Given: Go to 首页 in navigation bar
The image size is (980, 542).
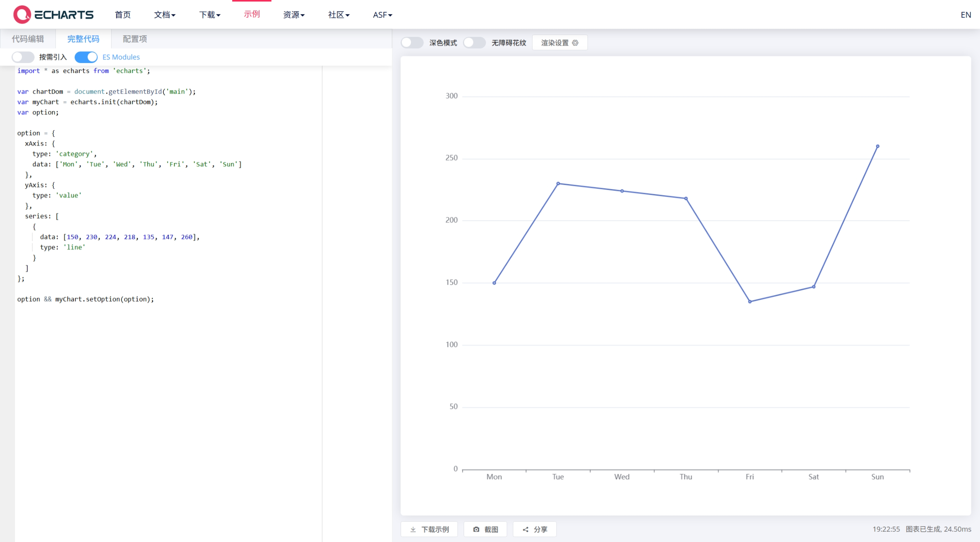Looking at the screenshot, I should point(122,15).
